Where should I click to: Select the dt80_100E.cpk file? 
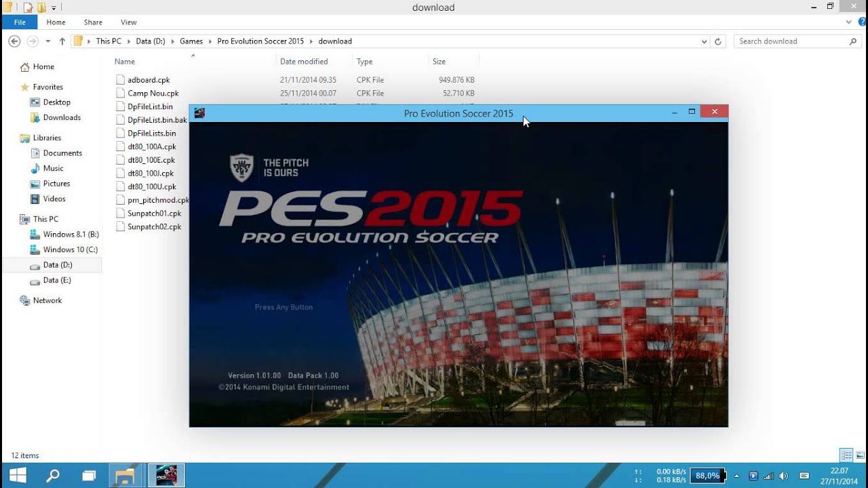151,160
